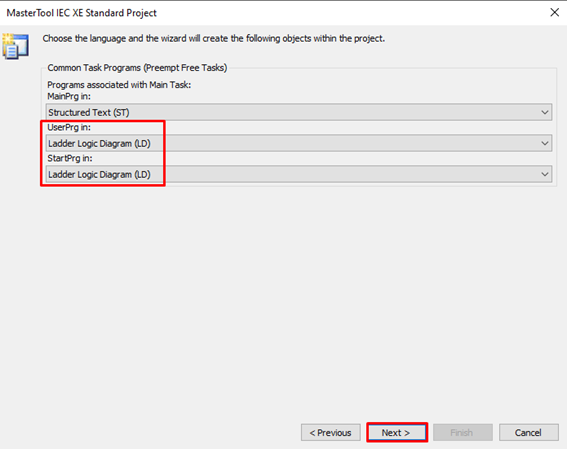Click the UserPrg in label

click(69, 127)
